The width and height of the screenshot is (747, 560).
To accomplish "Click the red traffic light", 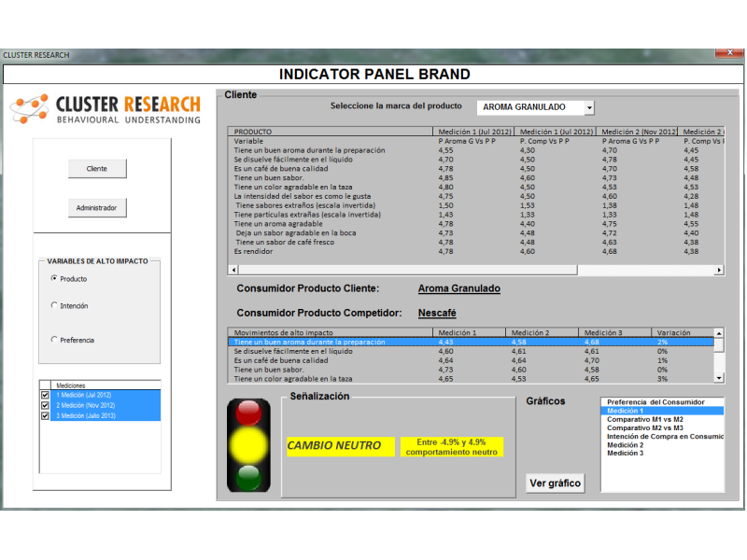I will point(247,412).
